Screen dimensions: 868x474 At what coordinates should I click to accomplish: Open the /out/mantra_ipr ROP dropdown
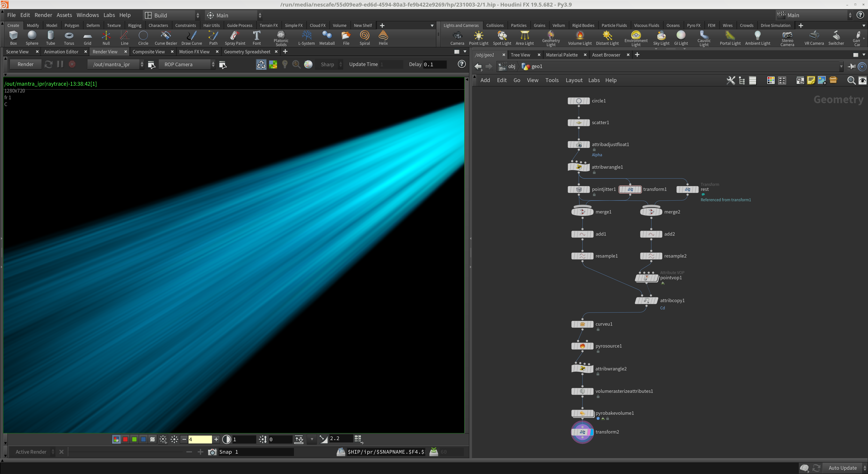click(116, 64)
